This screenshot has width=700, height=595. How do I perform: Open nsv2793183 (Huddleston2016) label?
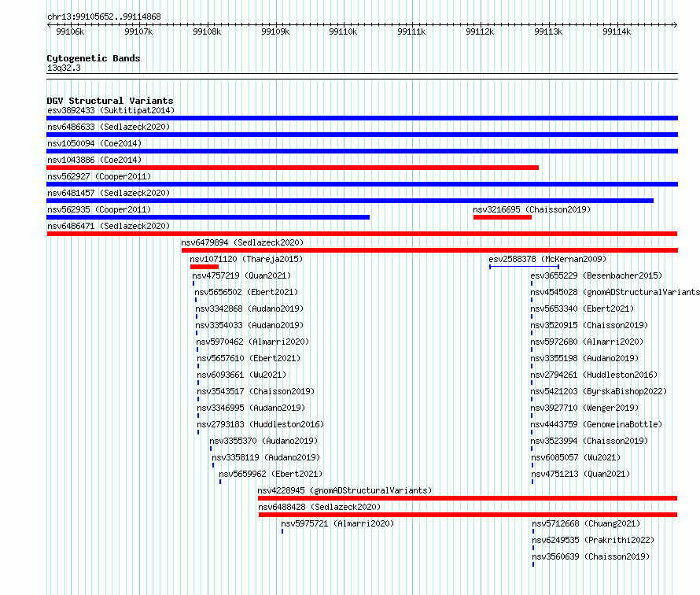[260, 424]
